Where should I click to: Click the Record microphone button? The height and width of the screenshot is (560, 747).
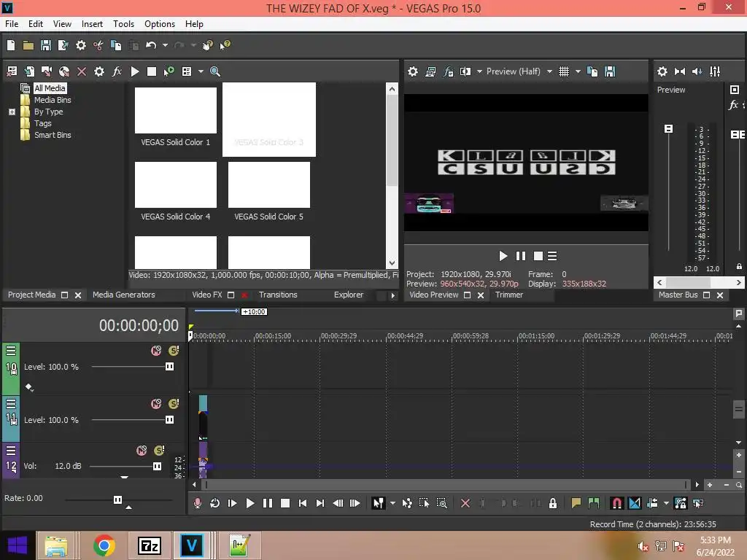[197, 503]
